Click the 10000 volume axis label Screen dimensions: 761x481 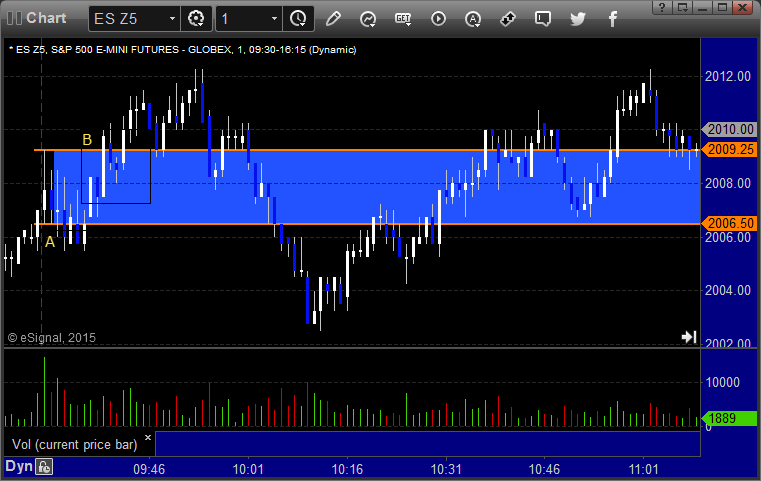click(723, 382)
